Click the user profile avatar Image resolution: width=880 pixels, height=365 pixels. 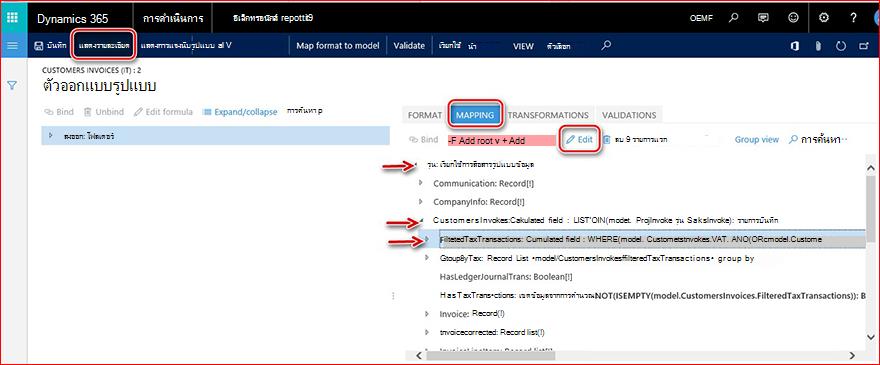pyautogui.click(x=876, y=18)
